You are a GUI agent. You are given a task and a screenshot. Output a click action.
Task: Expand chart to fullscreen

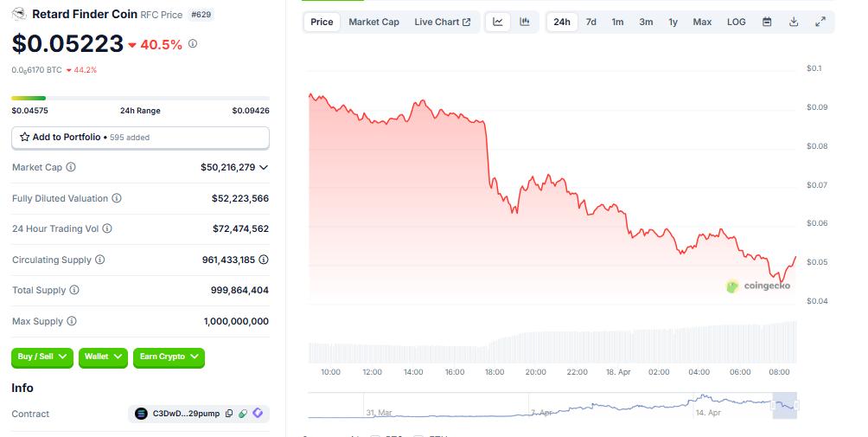point(820,22)
